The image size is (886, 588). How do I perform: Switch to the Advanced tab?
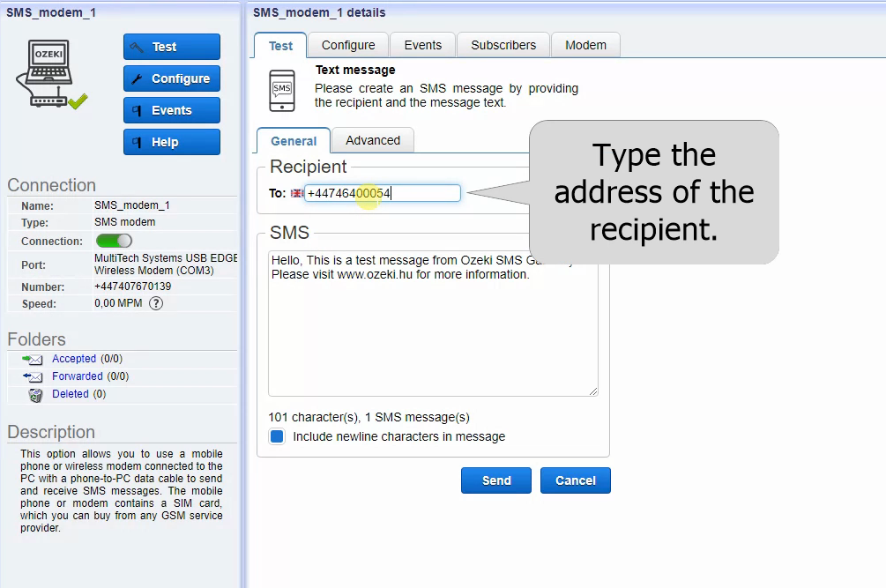click(372, 140)
